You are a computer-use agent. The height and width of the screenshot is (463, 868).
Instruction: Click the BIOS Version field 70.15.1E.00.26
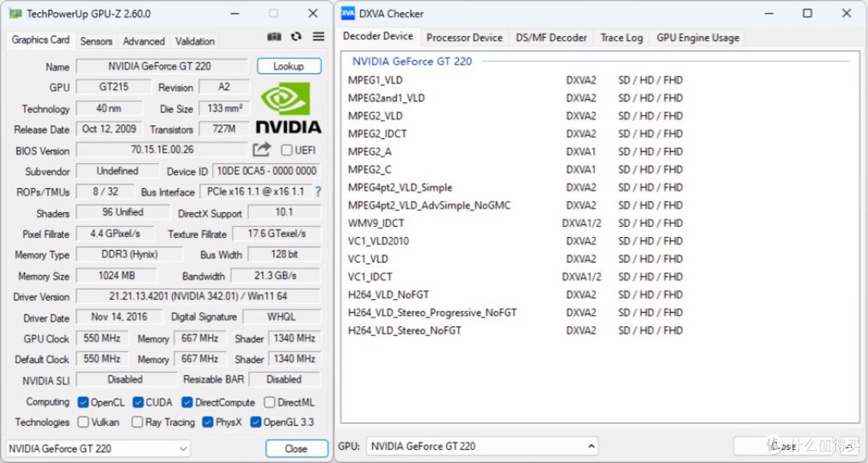point(162,150)
